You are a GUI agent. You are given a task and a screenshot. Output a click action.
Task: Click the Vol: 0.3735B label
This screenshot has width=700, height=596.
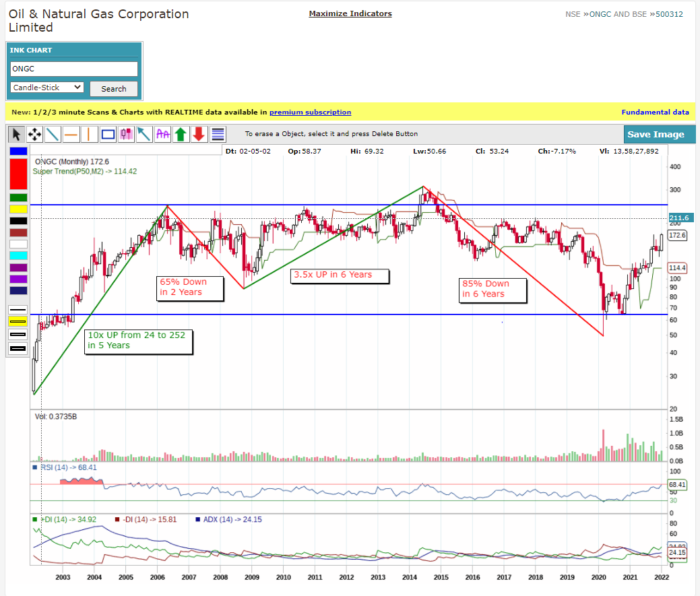tap(56, 417)
